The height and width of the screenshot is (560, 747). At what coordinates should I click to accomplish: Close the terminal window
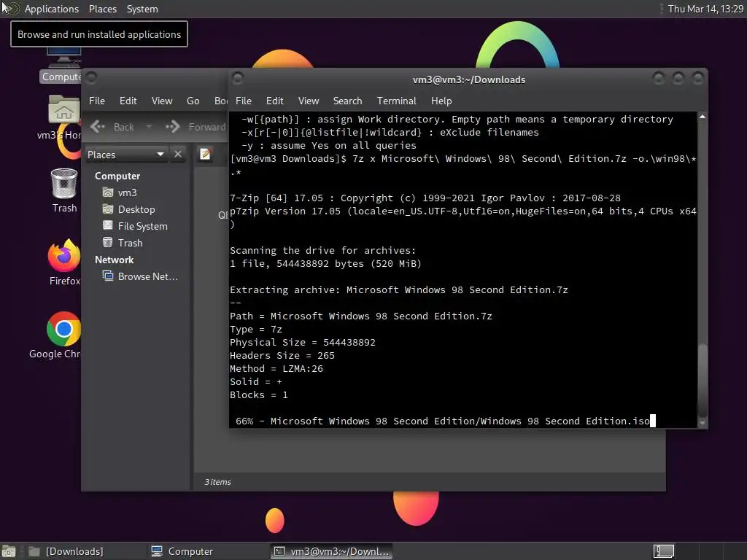click(x=698, y=77)
